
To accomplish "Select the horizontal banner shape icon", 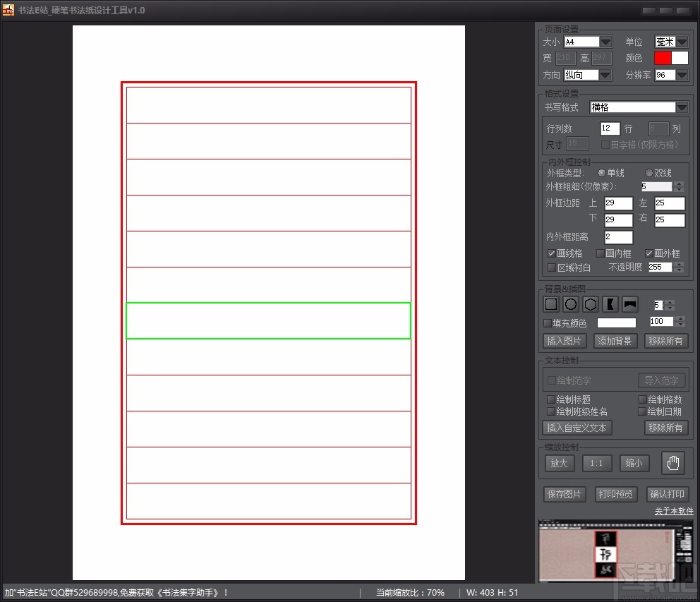I will pos(630,305).
